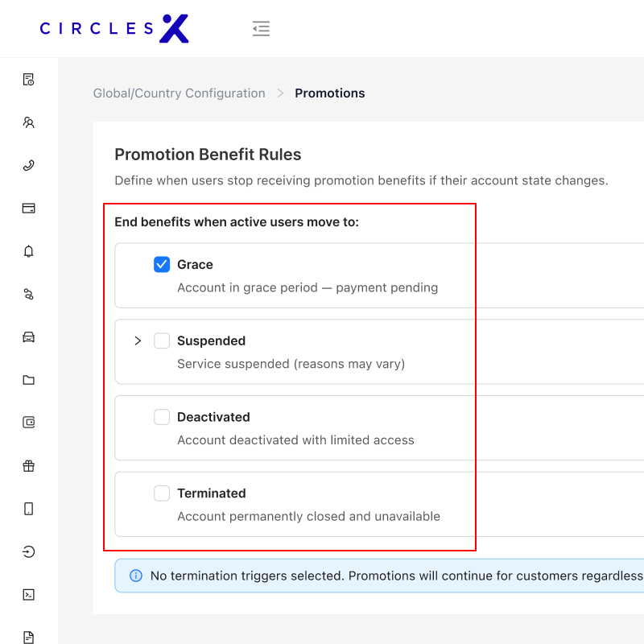Open the terminal console sidebar icon
The width and height of the screenshot is (644, 644).
pyautogui.click(x=28, y=594)
